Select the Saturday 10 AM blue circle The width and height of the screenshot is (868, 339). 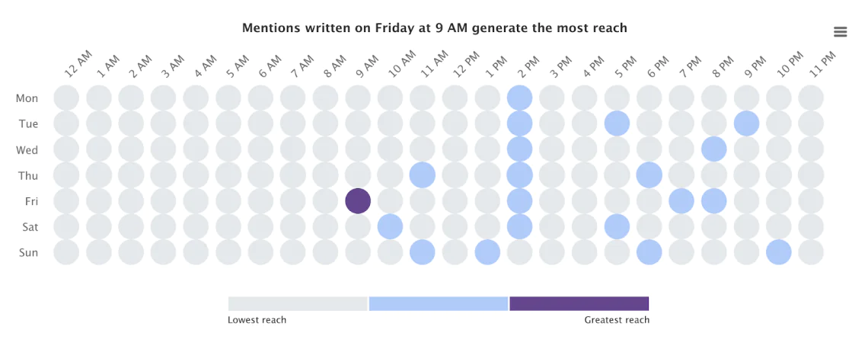(390, 226)
